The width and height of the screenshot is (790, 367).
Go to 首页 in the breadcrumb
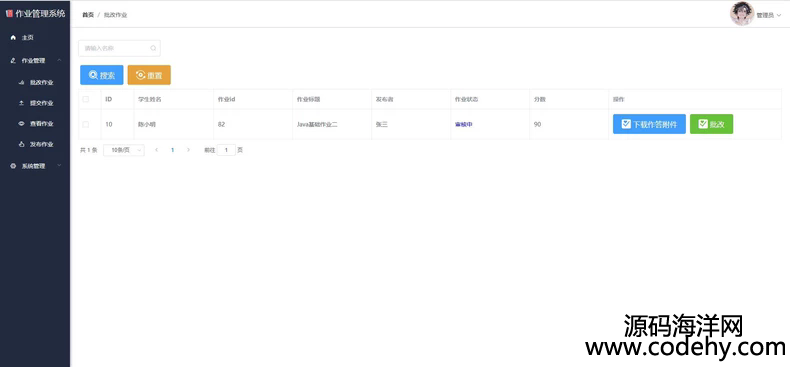pos(88,15)
